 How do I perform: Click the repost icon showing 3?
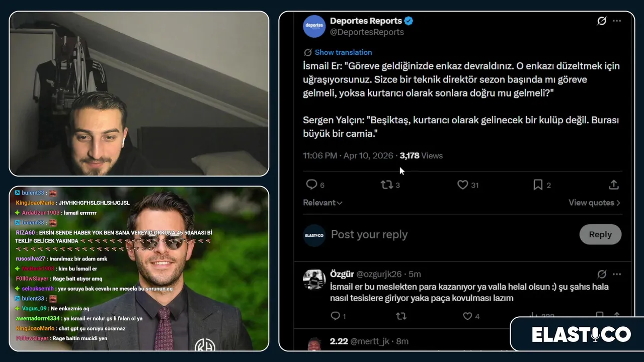[386, 185]
